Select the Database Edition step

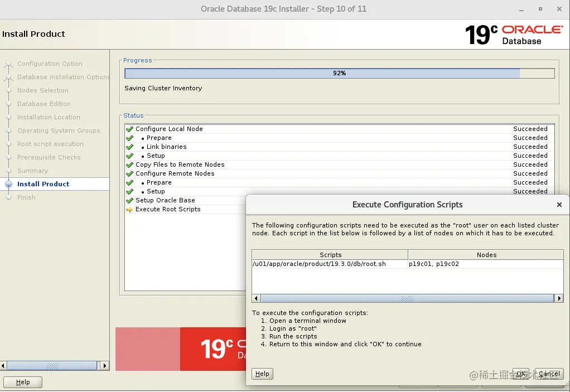(44, 104)
